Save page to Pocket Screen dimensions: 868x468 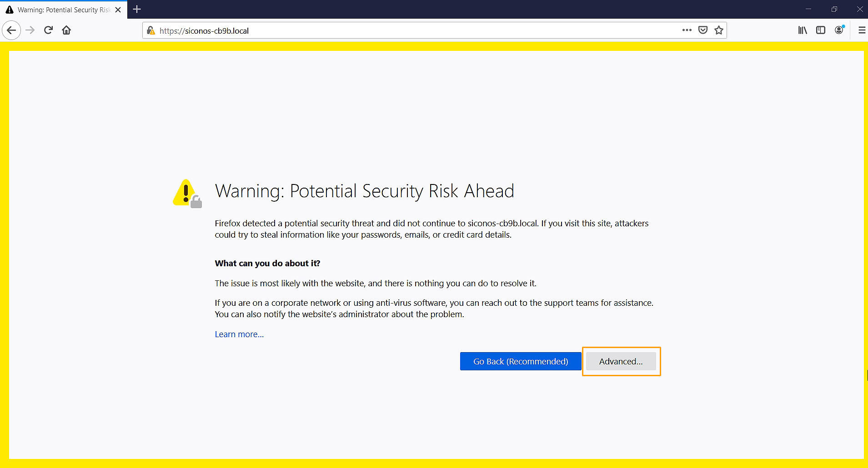(x=703, y=30)
